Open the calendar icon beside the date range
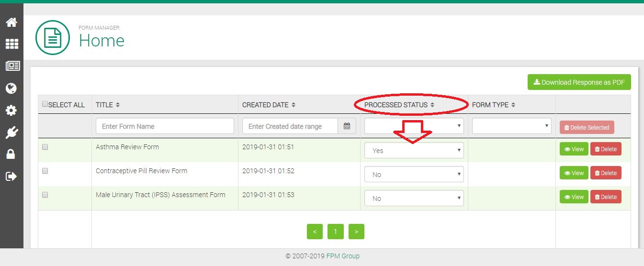The width and height of the screenshot is (644, 266). pos(347,126)
